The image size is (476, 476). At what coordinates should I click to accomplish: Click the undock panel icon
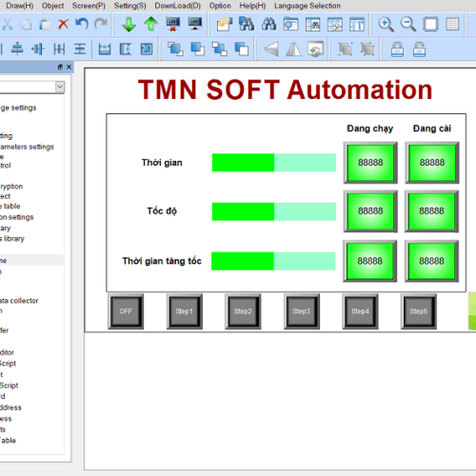tap(60, 67)
